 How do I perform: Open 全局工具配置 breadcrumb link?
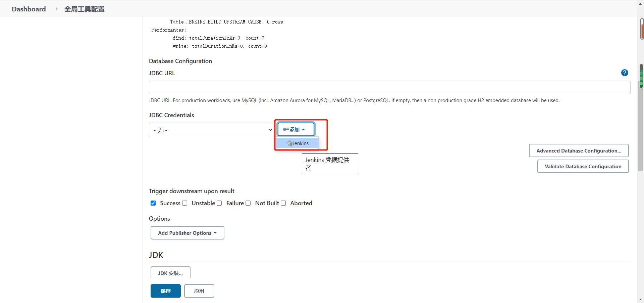[85, 9]
